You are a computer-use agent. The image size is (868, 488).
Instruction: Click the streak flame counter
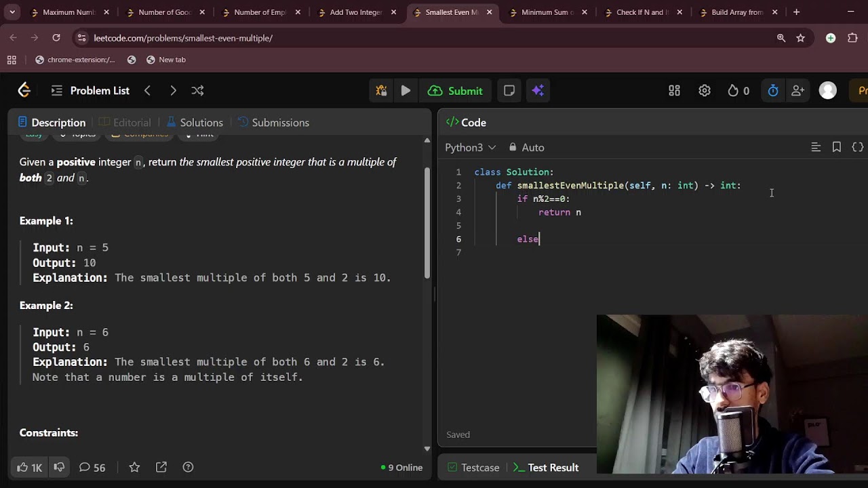point(738,91)
